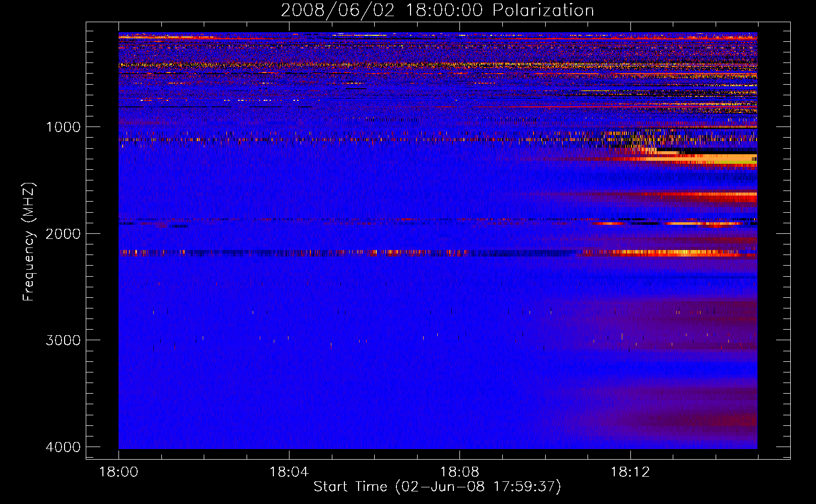Click the 3000 frequency tick label

click(x=64, y=340)
